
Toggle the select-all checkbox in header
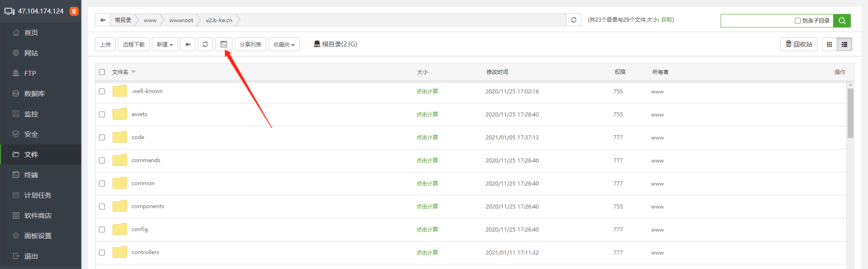pos(102,72)
